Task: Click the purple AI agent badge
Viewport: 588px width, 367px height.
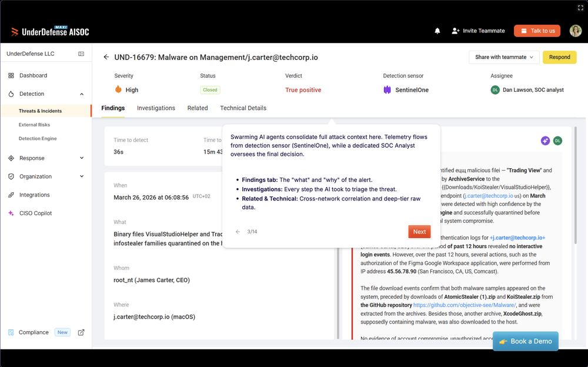Action: pyautogui.click(x=545, y=141)
